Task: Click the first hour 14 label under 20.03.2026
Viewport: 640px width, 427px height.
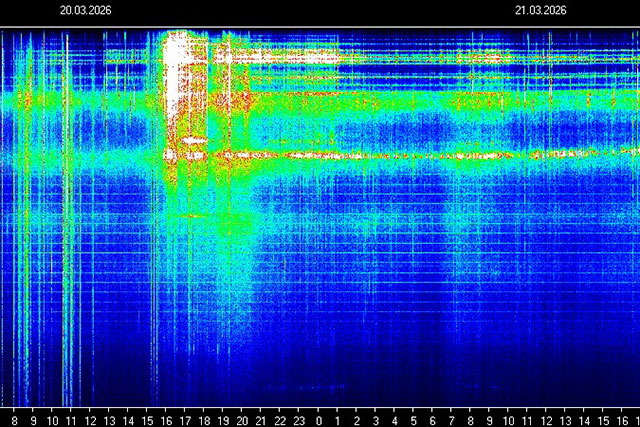Action: (x=127, y=419)
